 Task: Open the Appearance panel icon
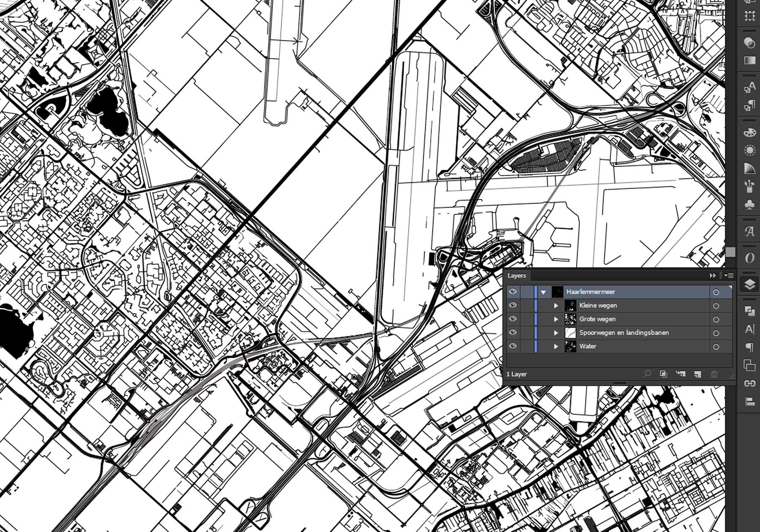[749, 150]
